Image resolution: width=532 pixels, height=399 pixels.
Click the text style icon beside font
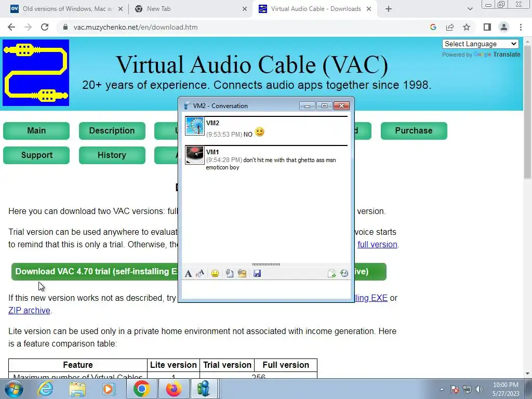click(200, 273)
